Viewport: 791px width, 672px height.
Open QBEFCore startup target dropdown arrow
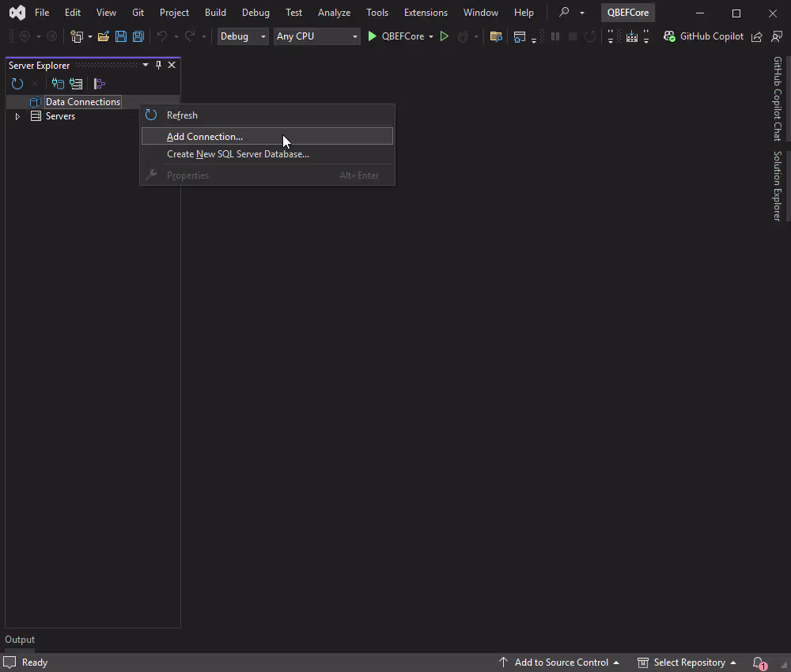coord(431,37)
